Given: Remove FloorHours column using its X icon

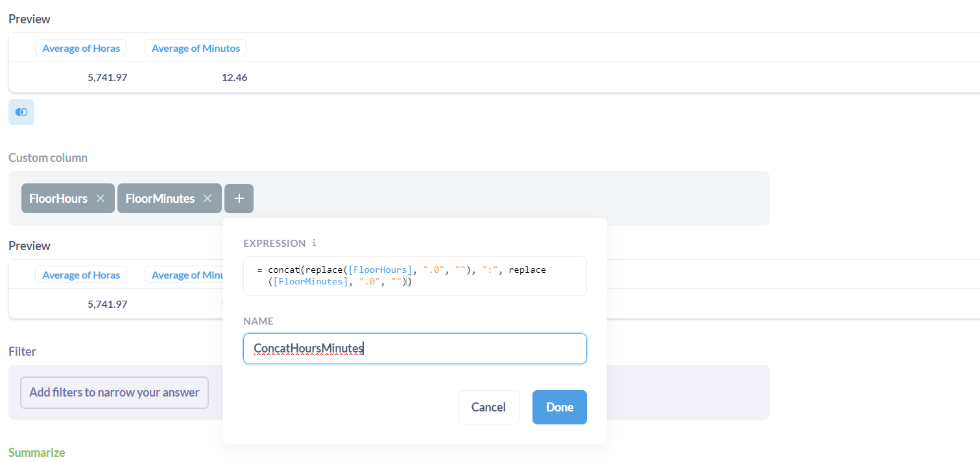Looking at the screenshot, I should point(101,198).
